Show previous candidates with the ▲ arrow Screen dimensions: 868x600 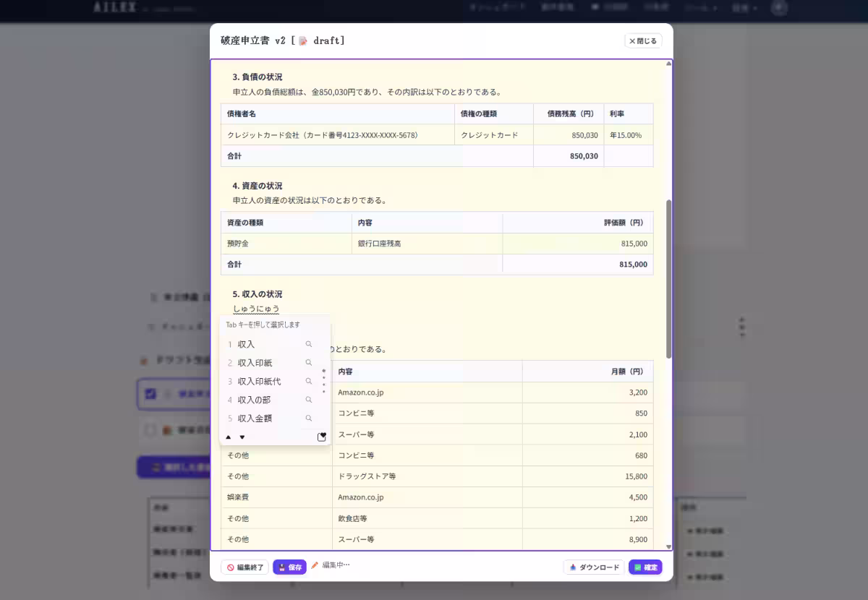[229, 437]
